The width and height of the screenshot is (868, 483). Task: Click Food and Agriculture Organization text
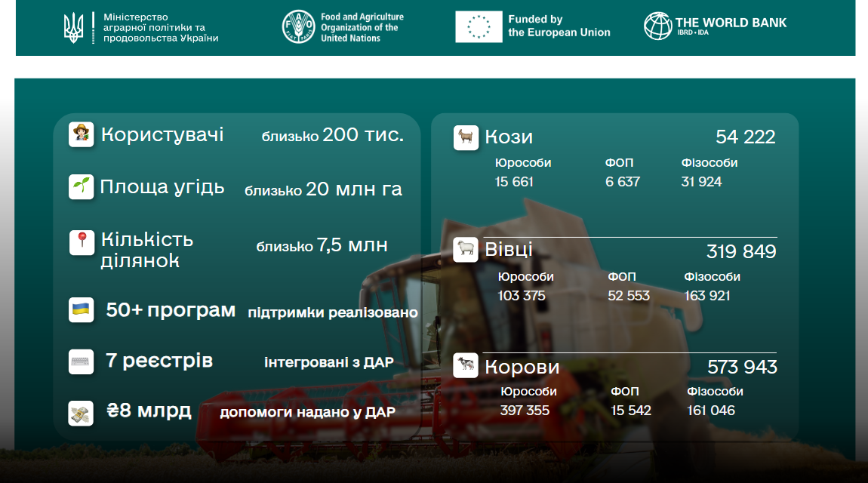pos(362,28)
